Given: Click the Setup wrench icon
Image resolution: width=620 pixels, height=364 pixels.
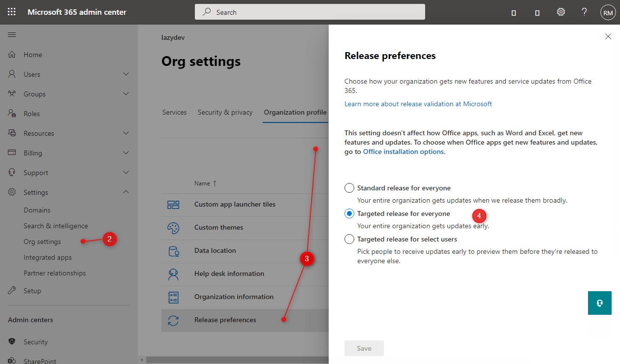Looking at the screenshot, I should (12, 291).
